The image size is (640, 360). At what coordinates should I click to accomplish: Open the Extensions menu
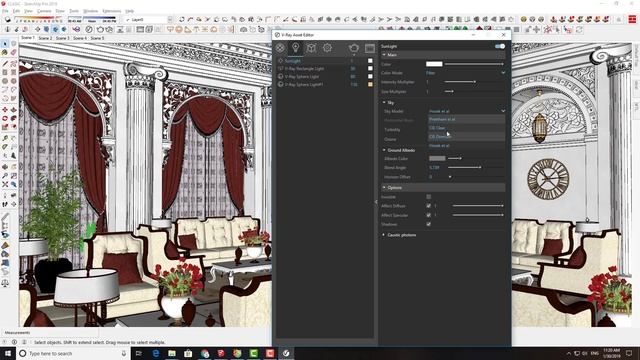tap(111, 11)
